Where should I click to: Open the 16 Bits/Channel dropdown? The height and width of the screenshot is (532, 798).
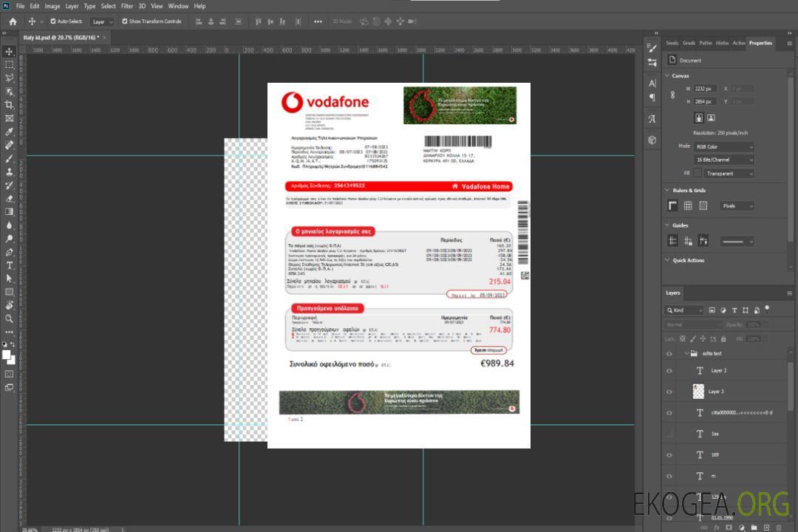click(x=724, y=160)
